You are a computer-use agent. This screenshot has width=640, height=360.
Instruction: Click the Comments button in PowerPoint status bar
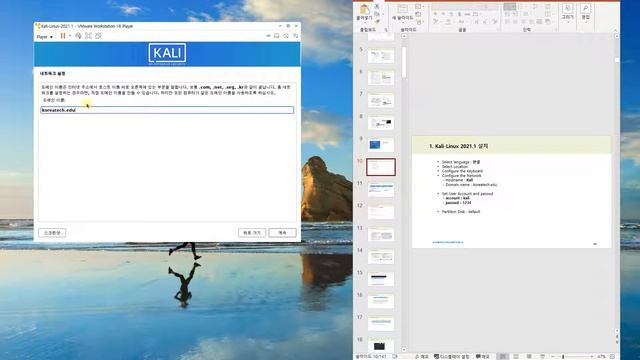click(482, 356)
